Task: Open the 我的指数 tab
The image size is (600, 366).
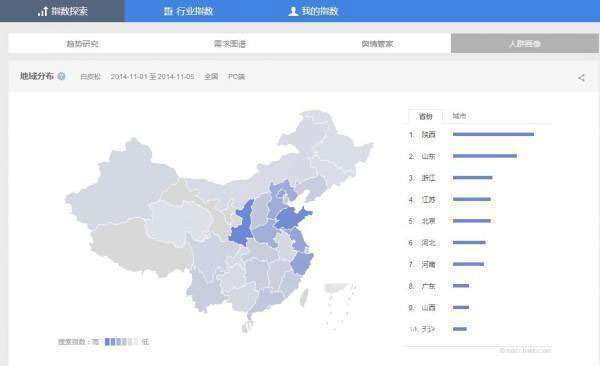Action: (x=313, y=11)
